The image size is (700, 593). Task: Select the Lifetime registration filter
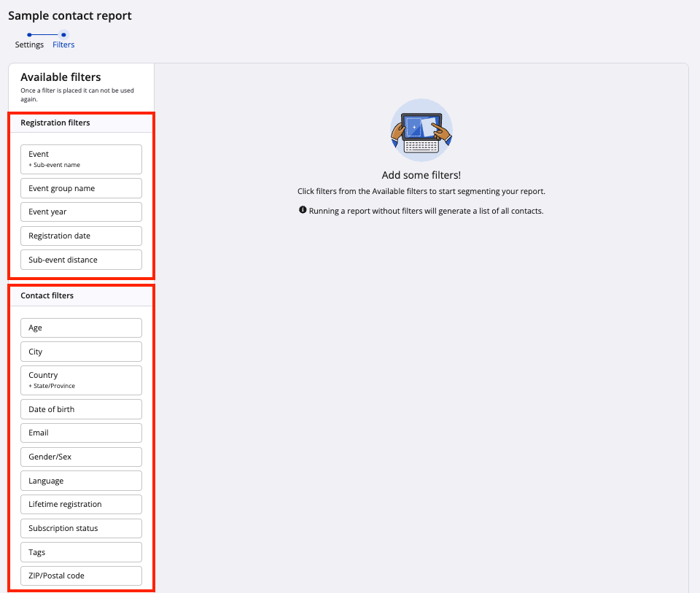(x=81, y=504)
